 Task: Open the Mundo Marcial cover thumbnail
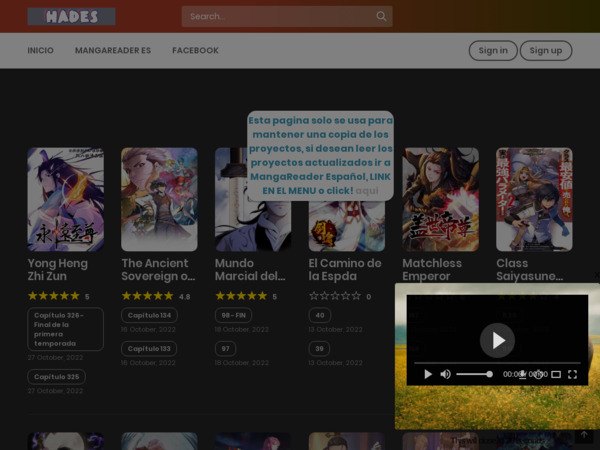253,226
